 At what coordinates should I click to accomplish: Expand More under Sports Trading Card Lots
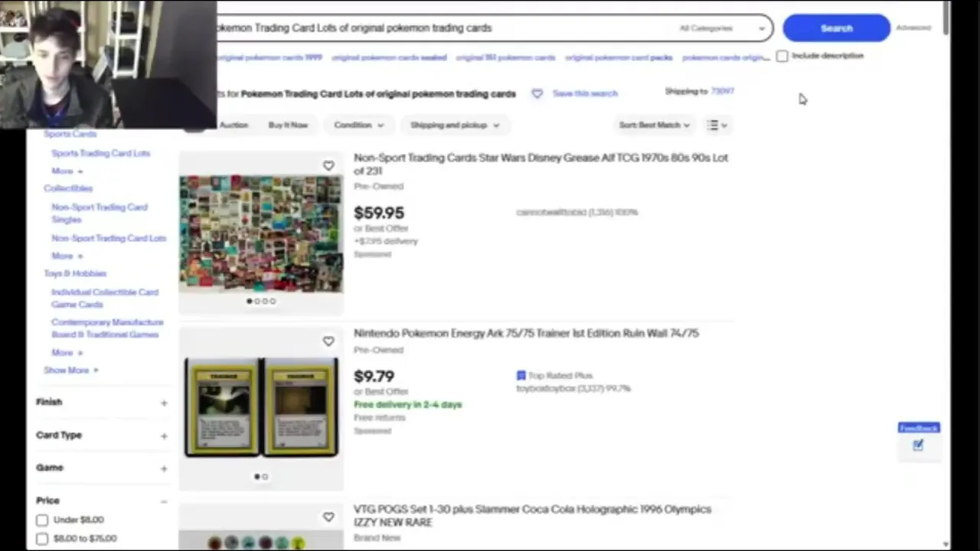click(67, 171)
